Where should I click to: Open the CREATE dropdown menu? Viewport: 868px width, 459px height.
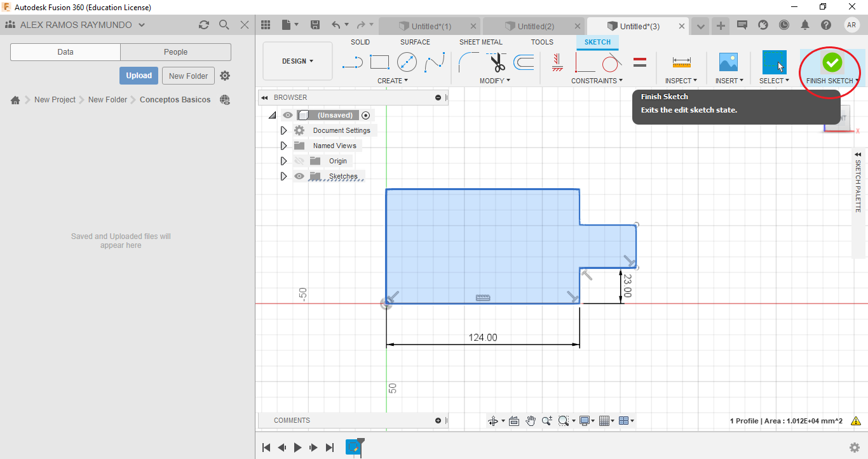pyautogui.click(x=393, y=81)
